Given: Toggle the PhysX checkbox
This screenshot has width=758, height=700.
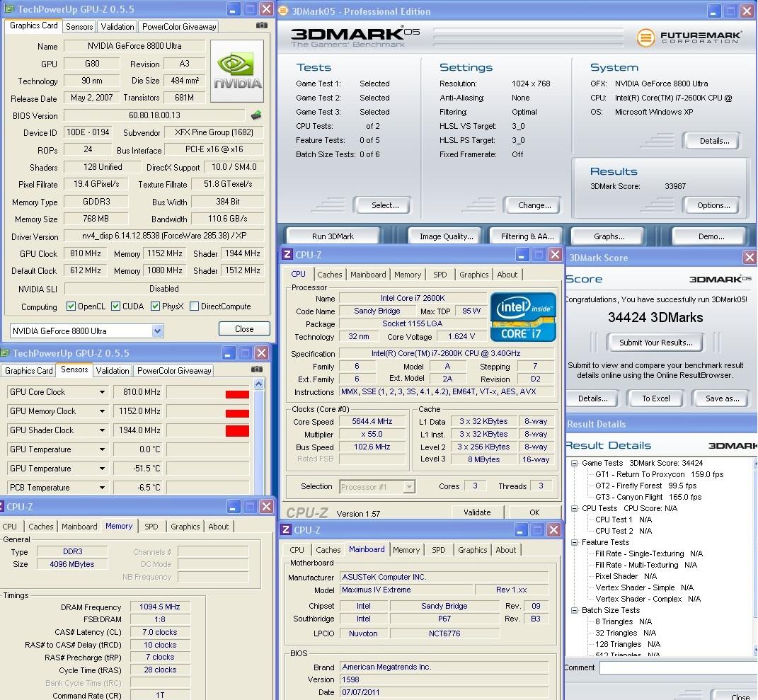Looking at the screenshot, I should click(155, 306).
